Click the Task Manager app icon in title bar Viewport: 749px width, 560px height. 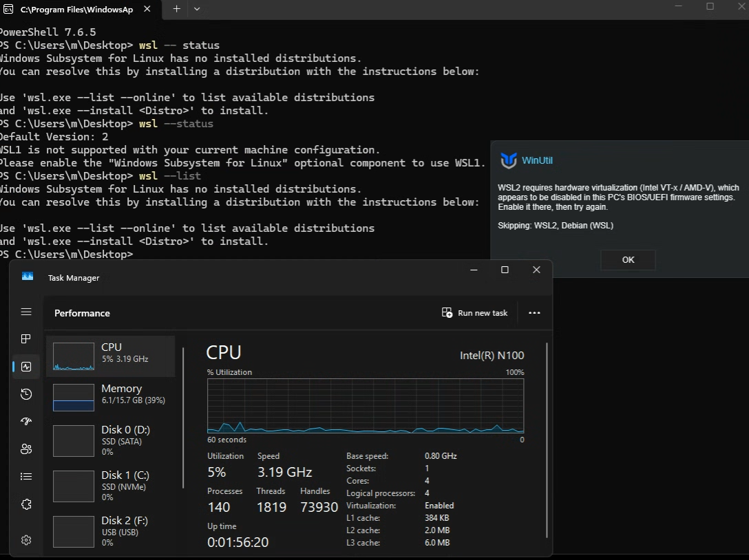point(28,277)
